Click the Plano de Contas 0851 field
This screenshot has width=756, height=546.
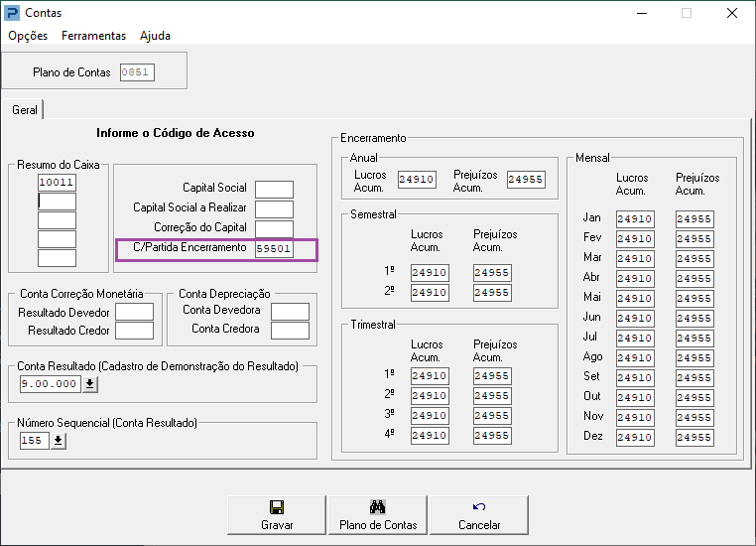point(137,72)
